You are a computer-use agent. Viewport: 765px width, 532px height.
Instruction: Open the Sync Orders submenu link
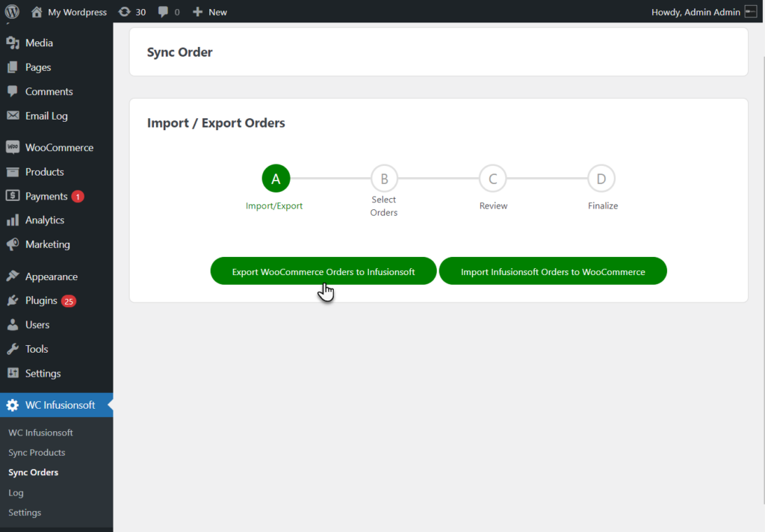coord(33,472)
